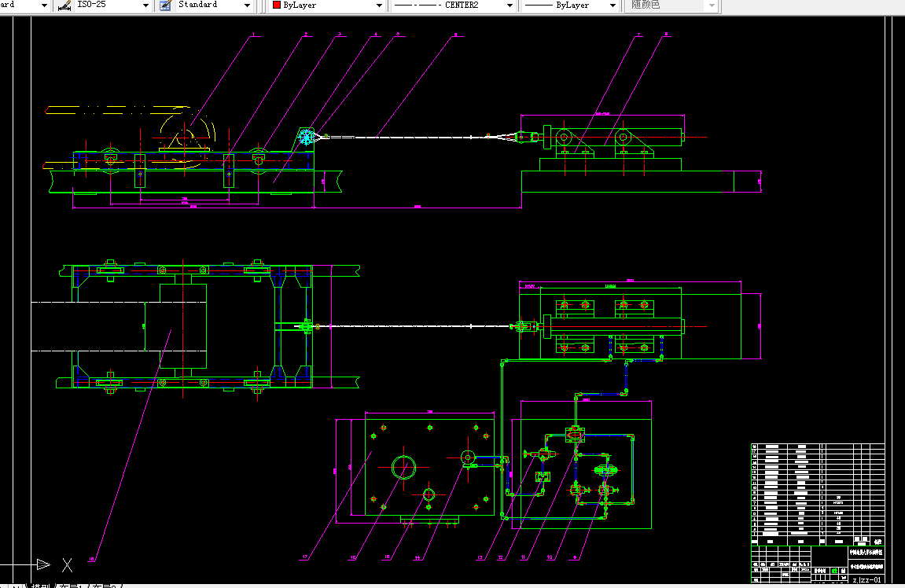Select callout number 6 in the drawing
Image resolution: width=905 pixels, height=588 pixels.
click(455, 35)
